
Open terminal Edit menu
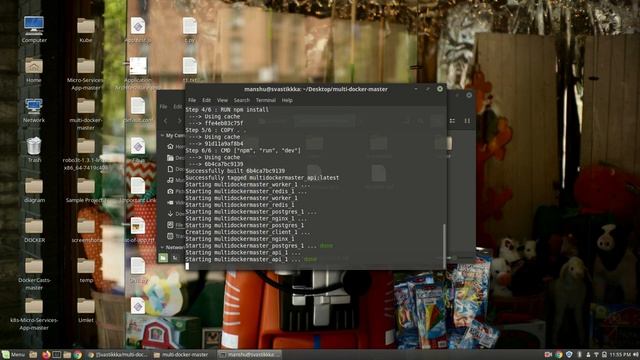point(207,100)
